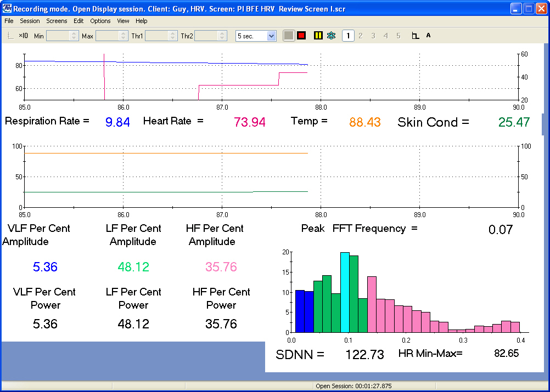Click the blue snowflake Freeze icon
Image resolution: width=550 pixels, height=392 pixels.
point(331,36)
